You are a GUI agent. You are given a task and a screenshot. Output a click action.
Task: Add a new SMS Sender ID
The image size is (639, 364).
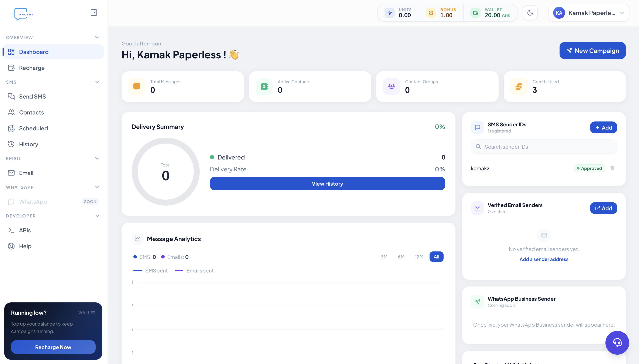[603, 127]
